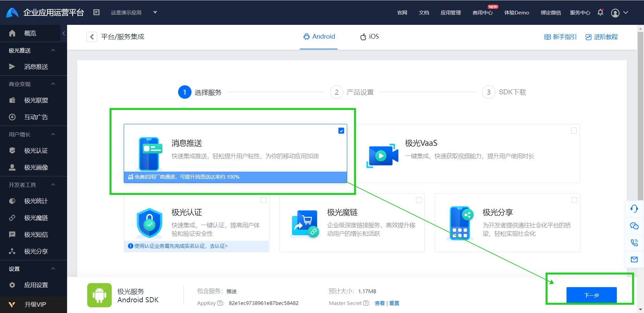644x313 pixels.
Task: Click the AppKey help question icon
Action: coord(220,303)
